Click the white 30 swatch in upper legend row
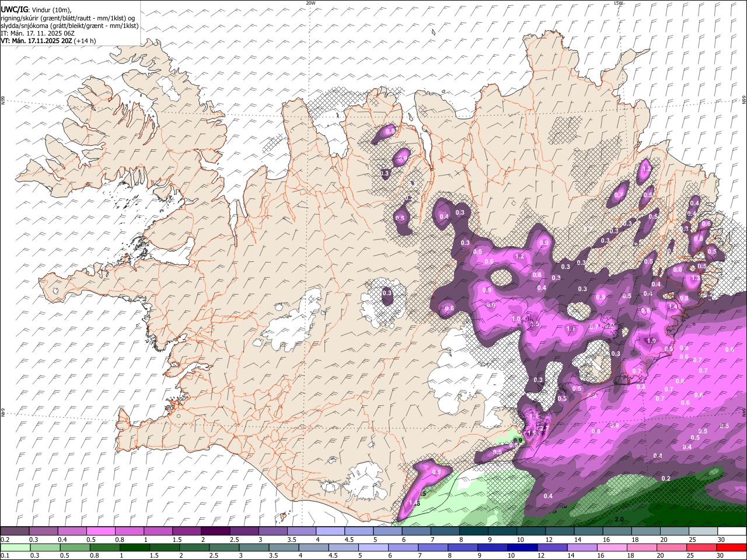This screenshot has width=747, height=560. pyautogui.click(x=732, y=531)
